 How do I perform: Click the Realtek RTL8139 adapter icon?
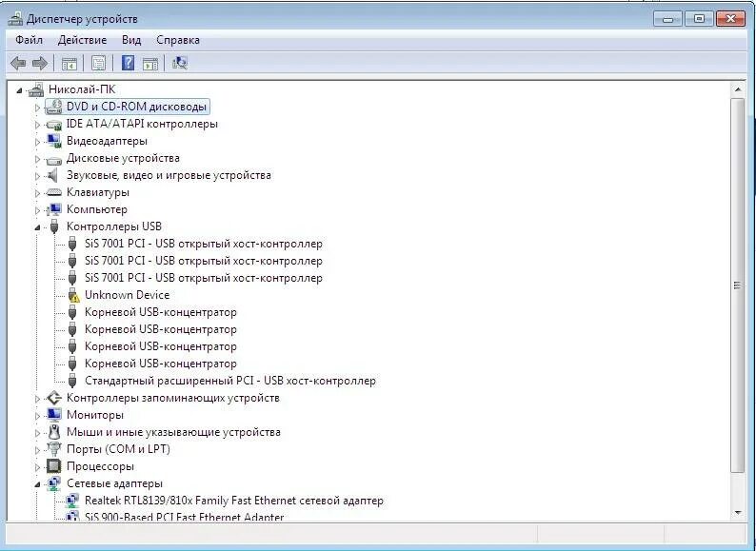click(x=72, y=501)
